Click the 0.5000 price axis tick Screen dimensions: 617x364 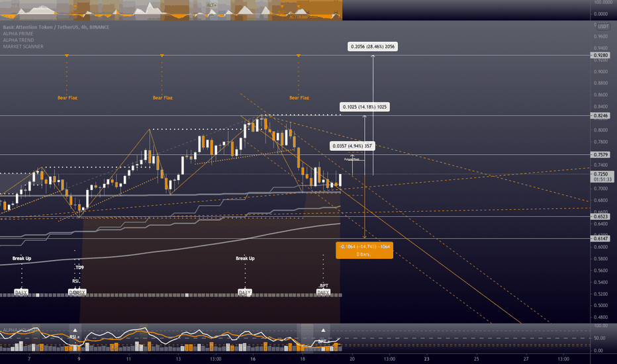coord(600,305)
